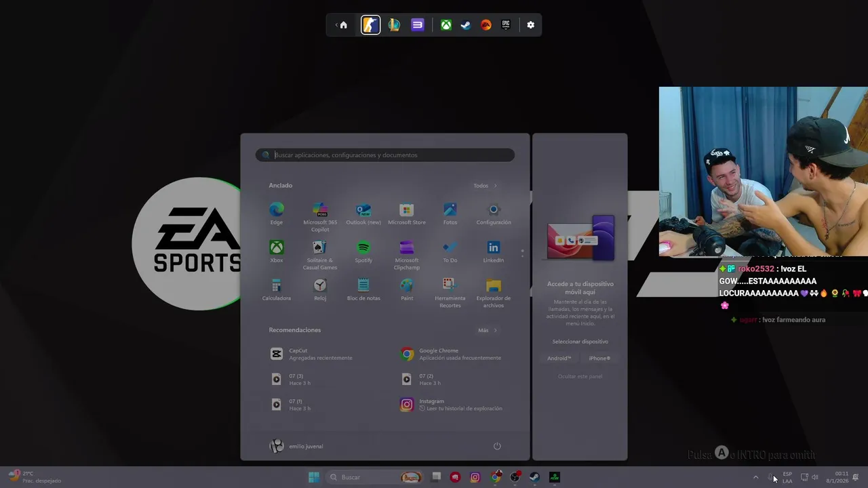Open the green-logo app on the taskbar
This screenshot has height=488, width=868.
pos(555,477)
